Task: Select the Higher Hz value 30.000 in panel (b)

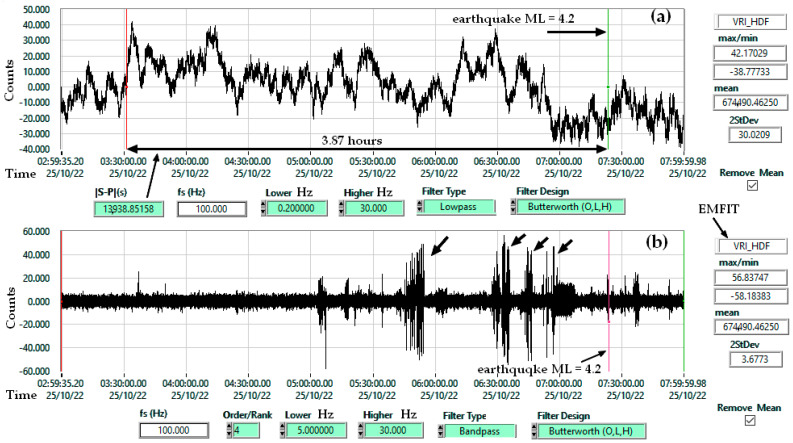Action: 393,430
